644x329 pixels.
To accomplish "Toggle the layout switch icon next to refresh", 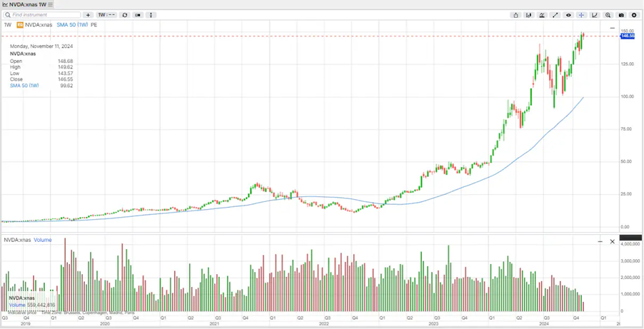I will coord(138,15).
